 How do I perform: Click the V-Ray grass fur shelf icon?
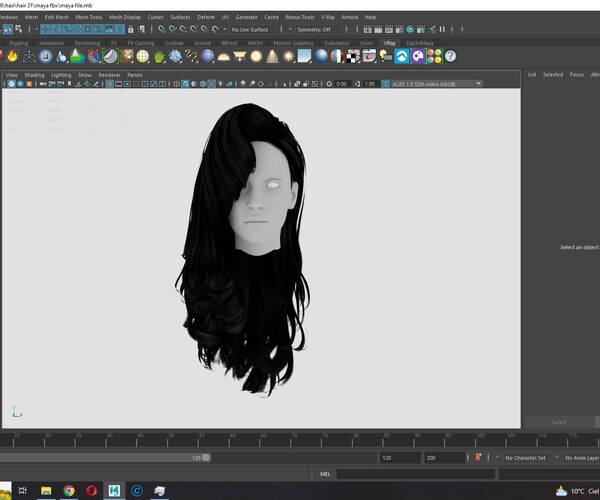click(159, 57)
